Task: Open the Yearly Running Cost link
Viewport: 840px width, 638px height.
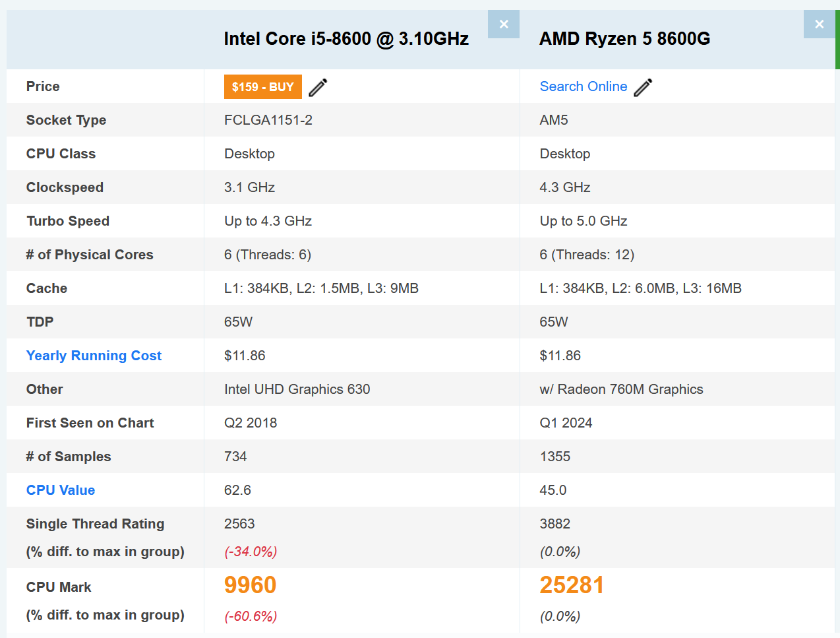Action: coord(94,356)
